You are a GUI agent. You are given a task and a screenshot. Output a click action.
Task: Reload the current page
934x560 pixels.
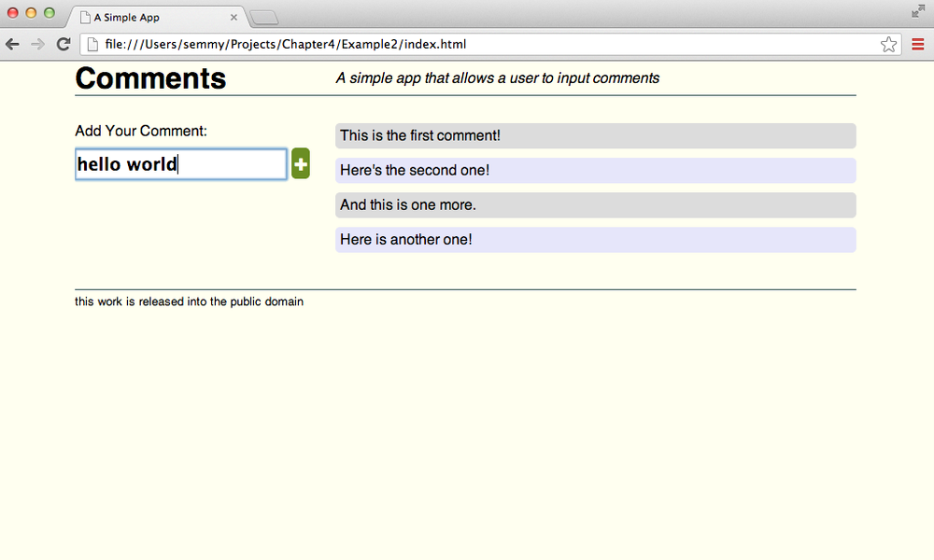pos(63,44)
